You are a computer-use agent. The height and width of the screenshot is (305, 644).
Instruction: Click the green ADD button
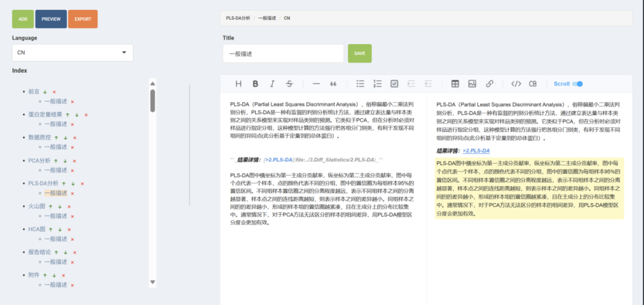point(23,19)
